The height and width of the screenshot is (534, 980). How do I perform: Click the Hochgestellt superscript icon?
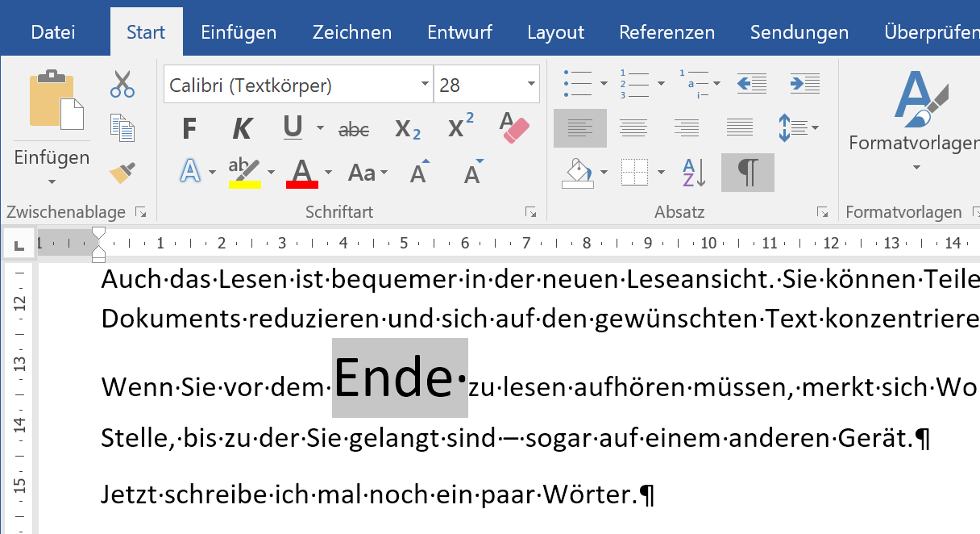pyautogui.click(x=459, y=127)
